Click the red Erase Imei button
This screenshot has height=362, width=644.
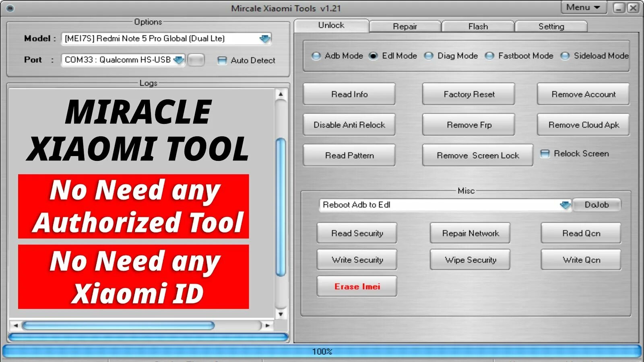point(357,286)
